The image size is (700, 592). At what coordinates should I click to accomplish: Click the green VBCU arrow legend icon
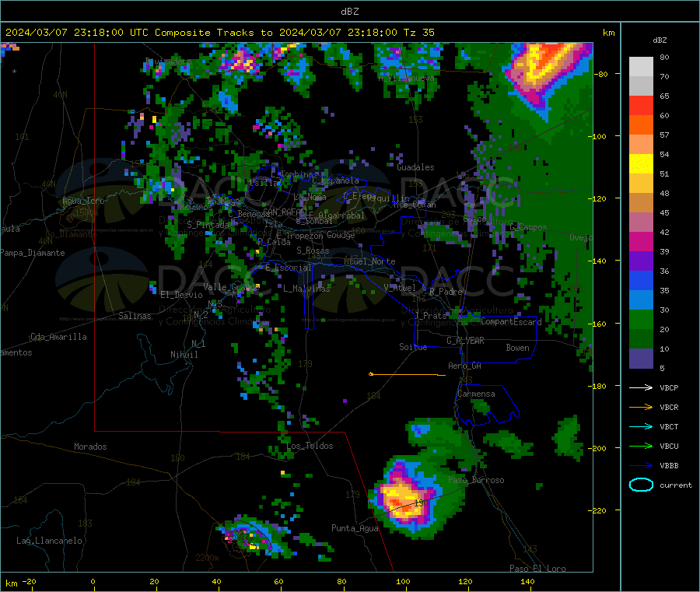click(x=641, y=446)
